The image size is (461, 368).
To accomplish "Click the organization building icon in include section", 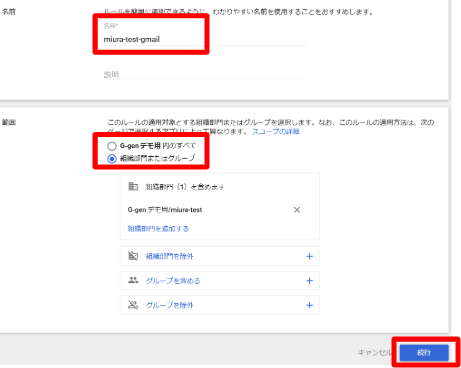I will coord(133,186).
